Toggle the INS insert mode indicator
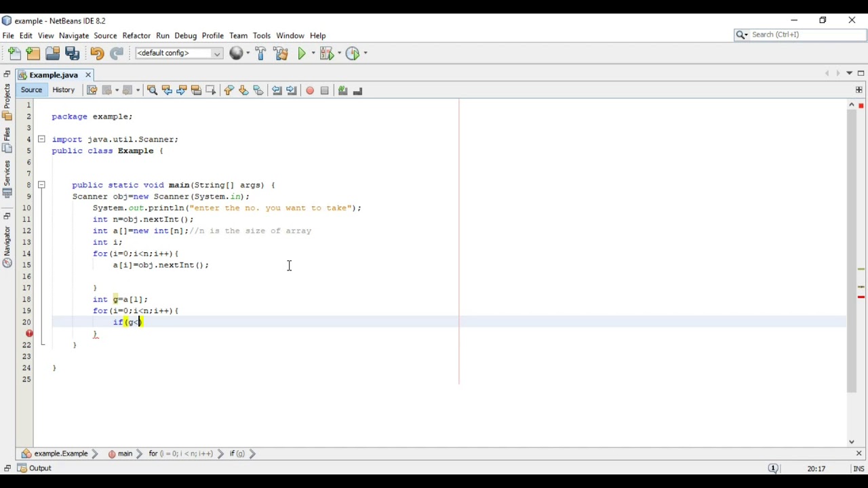868x488 pixels. point(859,468)
